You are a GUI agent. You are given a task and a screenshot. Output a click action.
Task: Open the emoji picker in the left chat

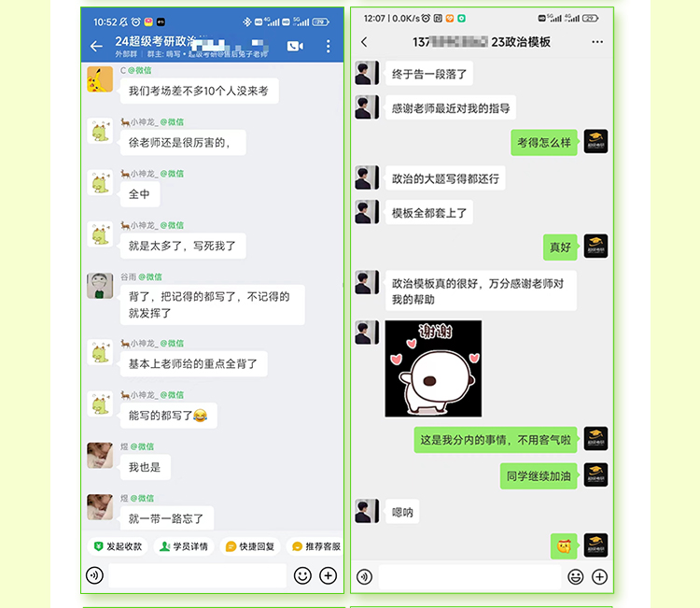pos(302,575)
